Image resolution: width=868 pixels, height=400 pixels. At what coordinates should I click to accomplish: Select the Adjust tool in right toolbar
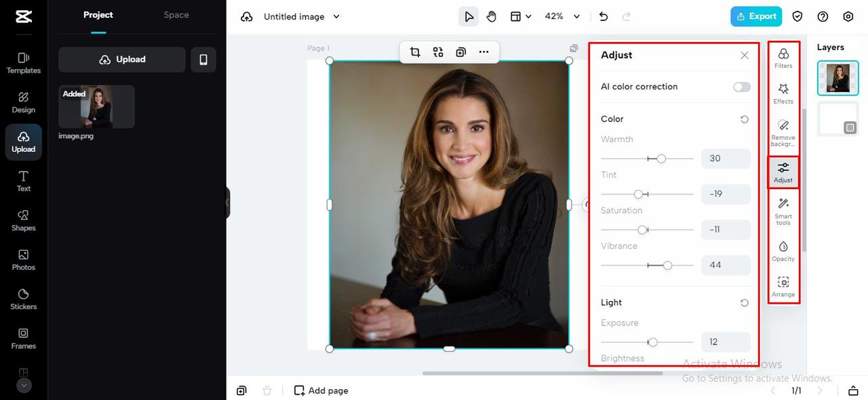[x=783, y=173]
